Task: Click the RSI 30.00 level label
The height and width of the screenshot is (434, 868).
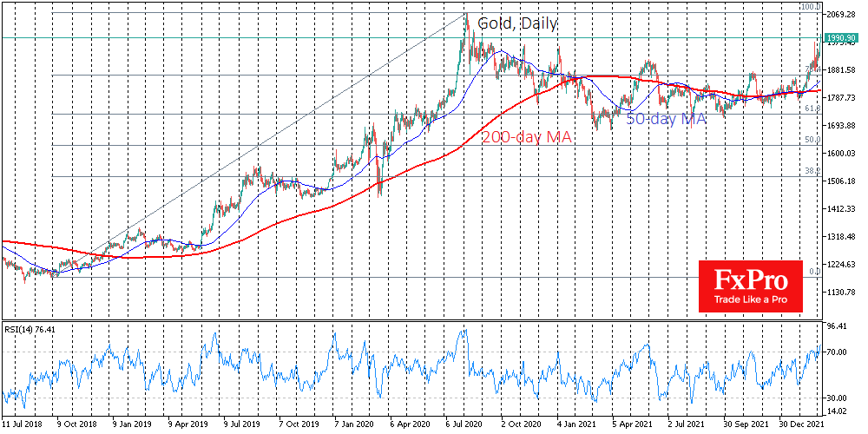Action: click(x=838, y=398)
